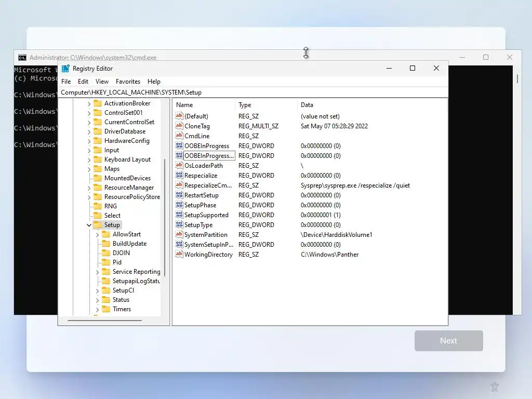Open the View menu
Screen dimensions: 532x399
point(102,82)
